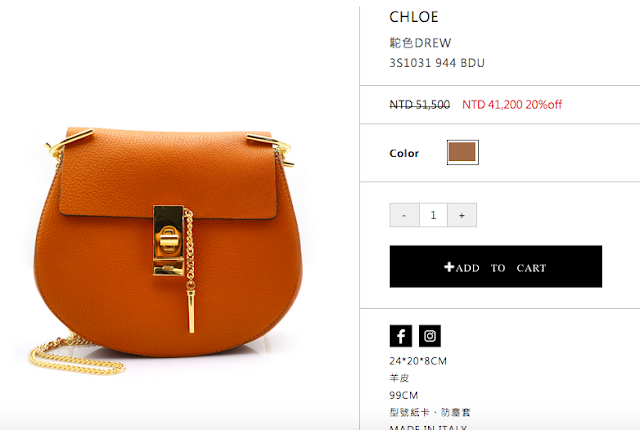Decrease quantity with the minus button

click(404, 215)
